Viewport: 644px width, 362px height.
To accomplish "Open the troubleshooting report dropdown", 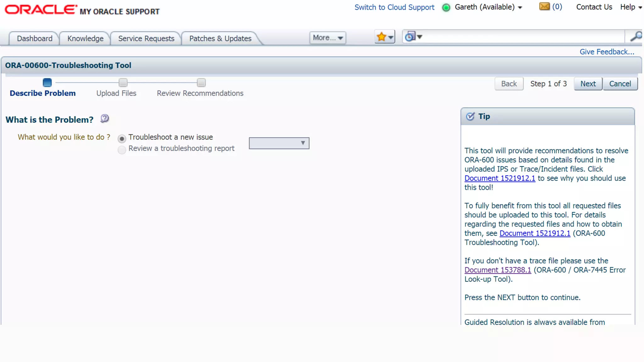I will tap(279, 143).
